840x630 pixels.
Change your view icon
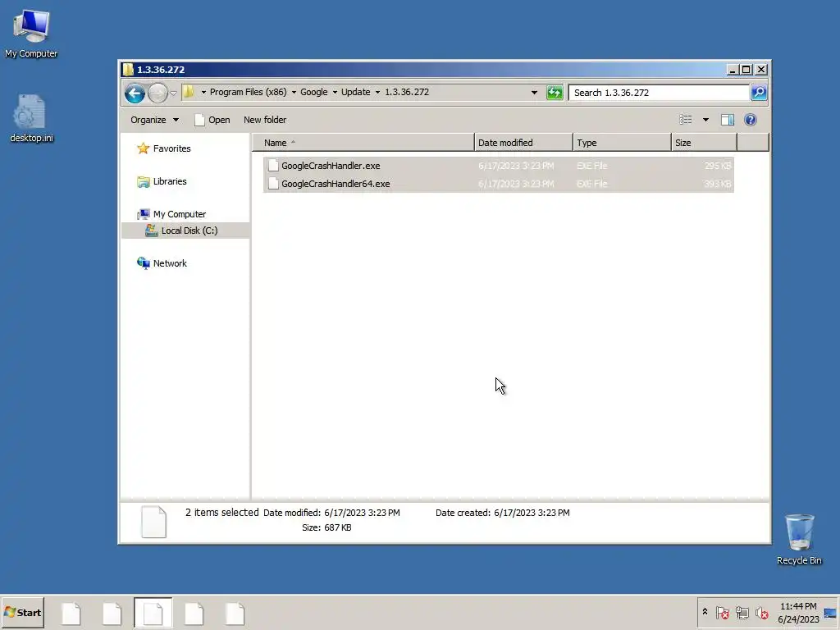coord(686,120)
